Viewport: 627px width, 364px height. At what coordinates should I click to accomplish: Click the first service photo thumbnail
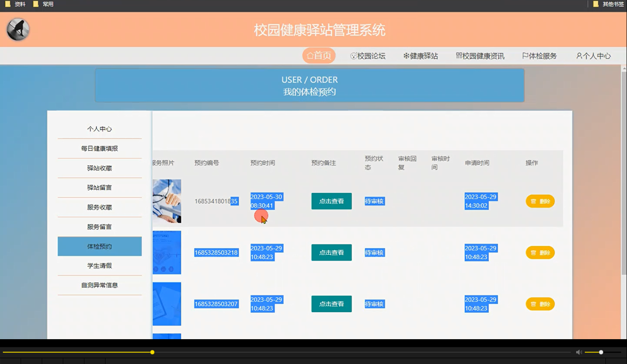click(x=167, y=201)
